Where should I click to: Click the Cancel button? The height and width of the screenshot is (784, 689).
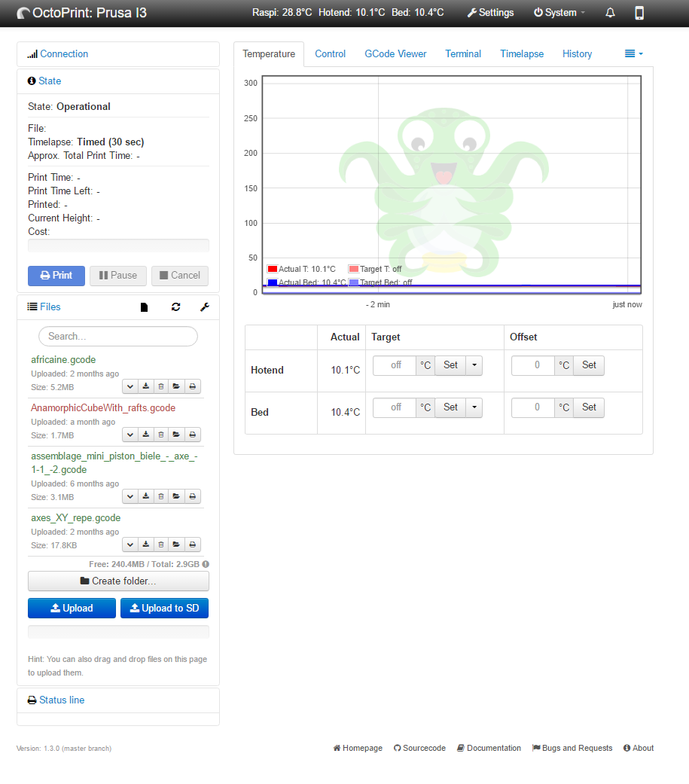(x=180, y=276)
